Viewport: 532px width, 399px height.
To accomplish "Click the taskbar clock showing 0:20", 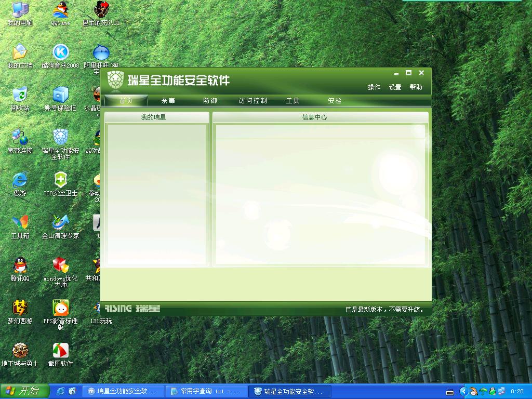I will click(517, 391).
